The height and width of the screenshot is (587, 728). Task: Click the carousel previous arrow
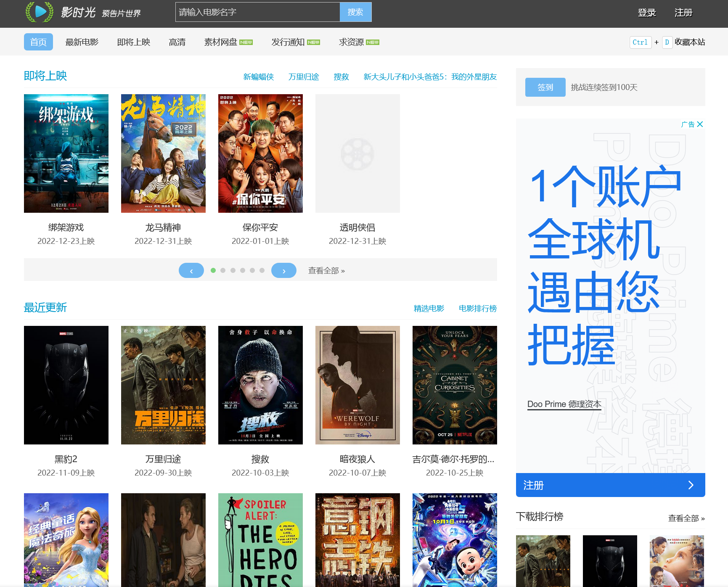click(191, 270)
